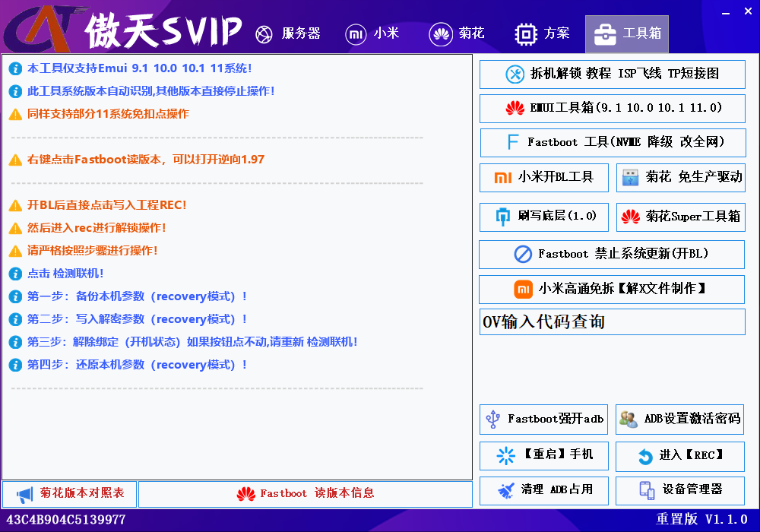This screenshot has width=760, height=532.
Task: Click the line 第四步: 还原本机参数
Action: pos(137,364)
